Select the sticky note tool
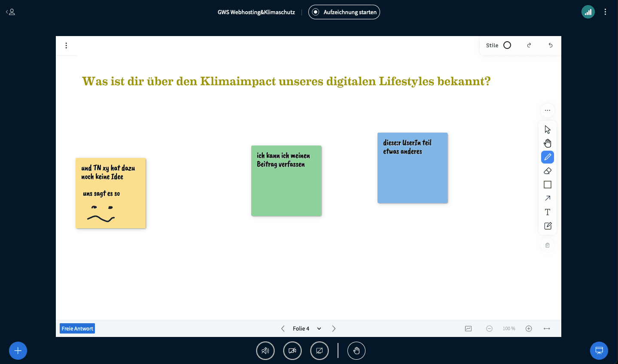The width and height of the screenshot is (618, 364). pyautogui.click(x=548, y=226)
